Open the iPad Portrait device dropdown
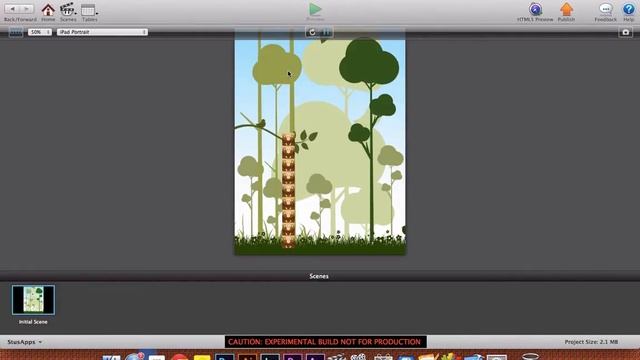This screenshot has height=360, width=640. tap(102, 32)
